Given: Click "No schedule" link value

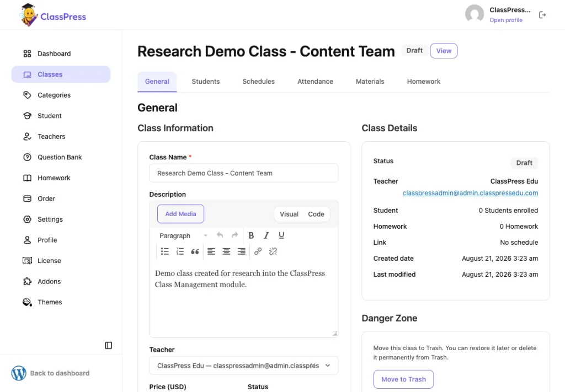Looking at the screenshot, I should tap(519, 243).
